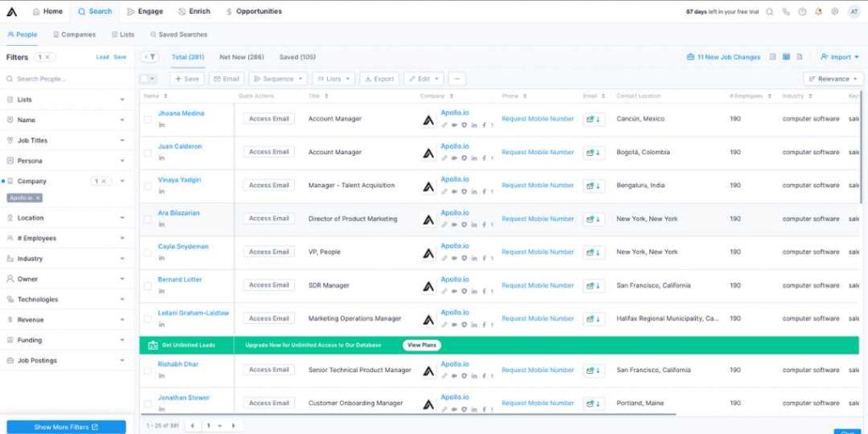Click the AT user avatar

coord(854,12)
